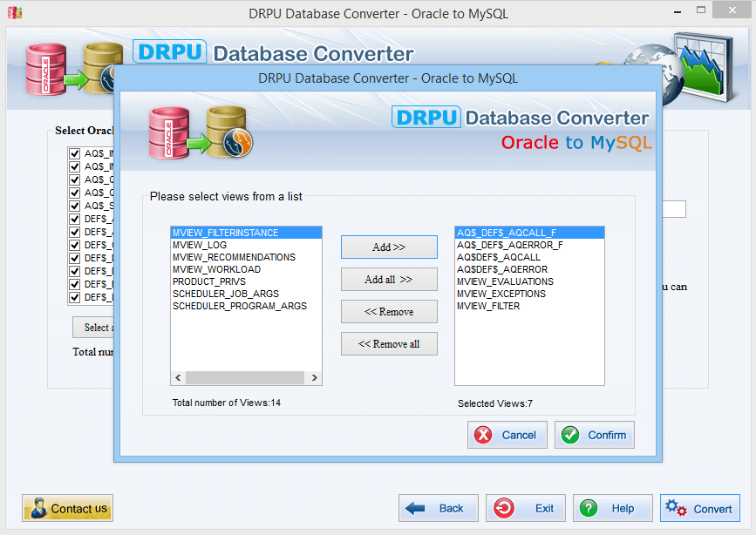Toggle the second AQ$_ checkbox in background list
The image size is (756, 535).
75,166
